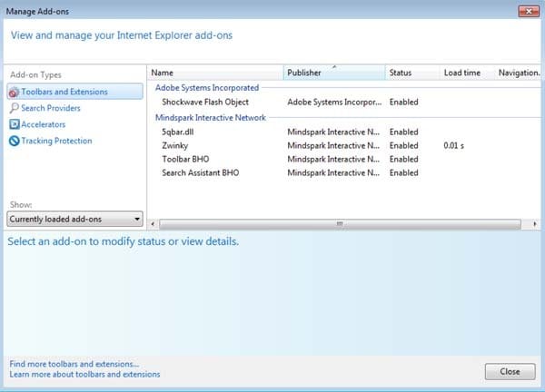This screenshot has width=545, height=392.
Task: Click Enabled status of Shockwave Flash Object
Action: click(403, 102)
